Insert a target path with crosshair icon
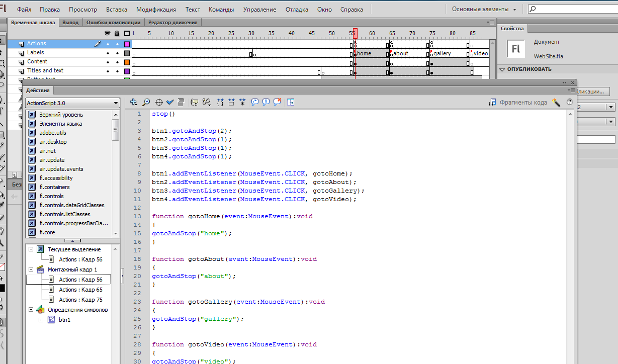 159,102
